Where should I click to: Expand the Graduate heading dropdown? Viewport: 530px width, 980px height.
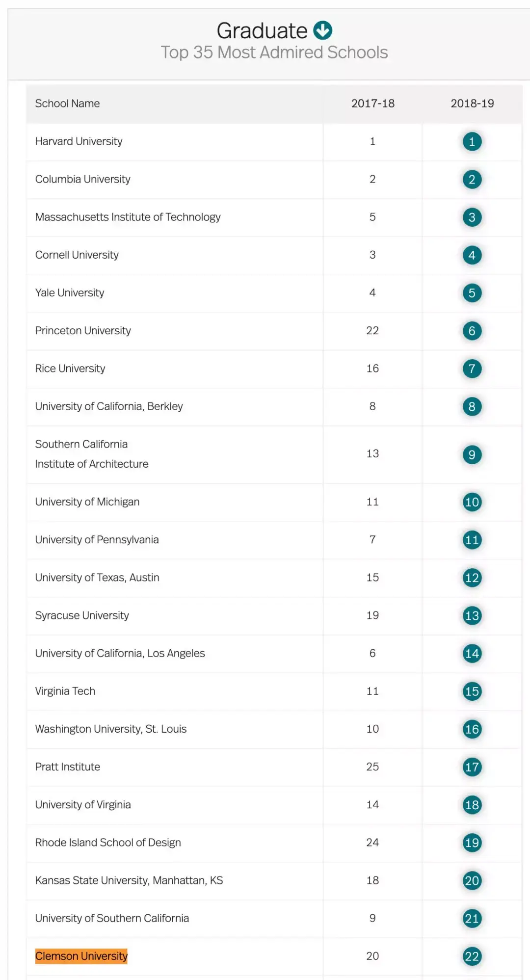pyautogui.click(x=263, y=31)
